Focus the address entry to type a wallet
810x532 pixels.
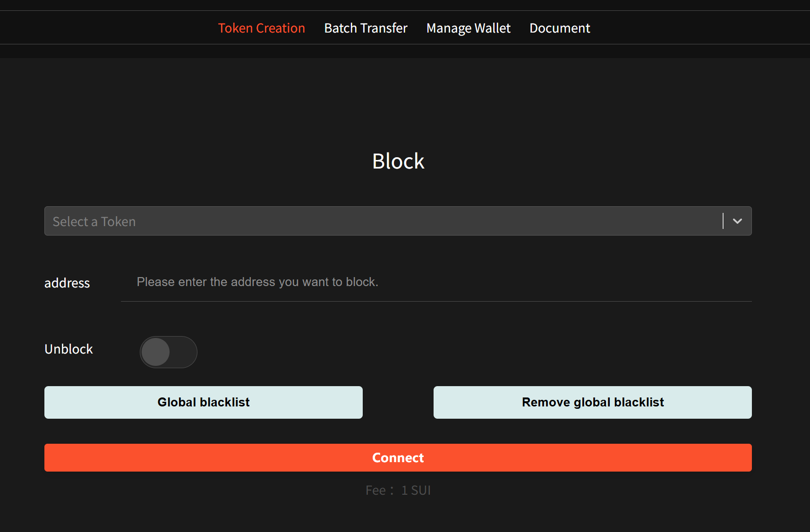331,282
